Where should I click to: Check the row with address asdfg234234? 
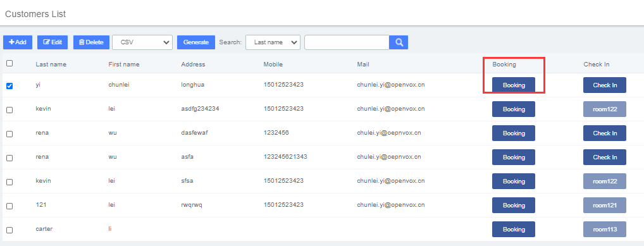[x=10, y=110]
